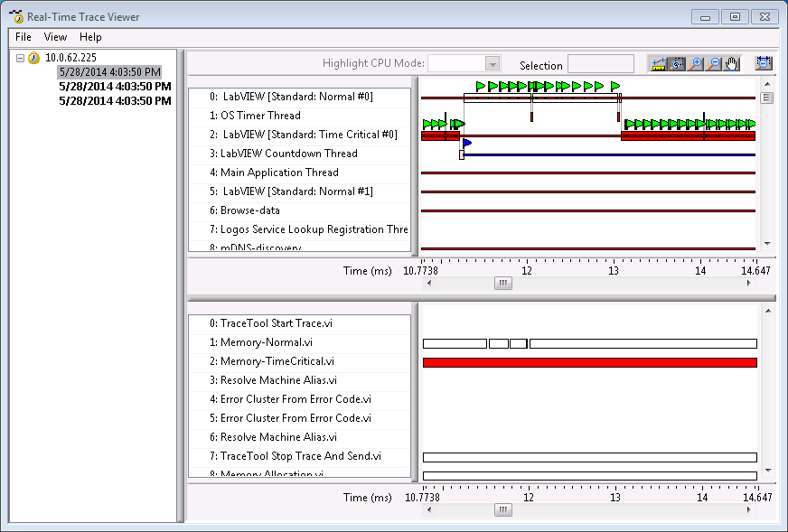Open the Highlight CPU Mode dropdown
Image resolution: width=788 pixels, height=532 pixels.
(492, 64)
